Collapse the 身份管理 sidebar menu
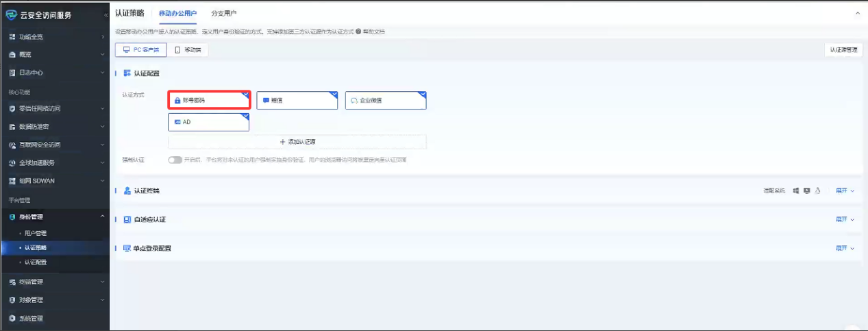 pyautogui.click(x=102, y=217)
